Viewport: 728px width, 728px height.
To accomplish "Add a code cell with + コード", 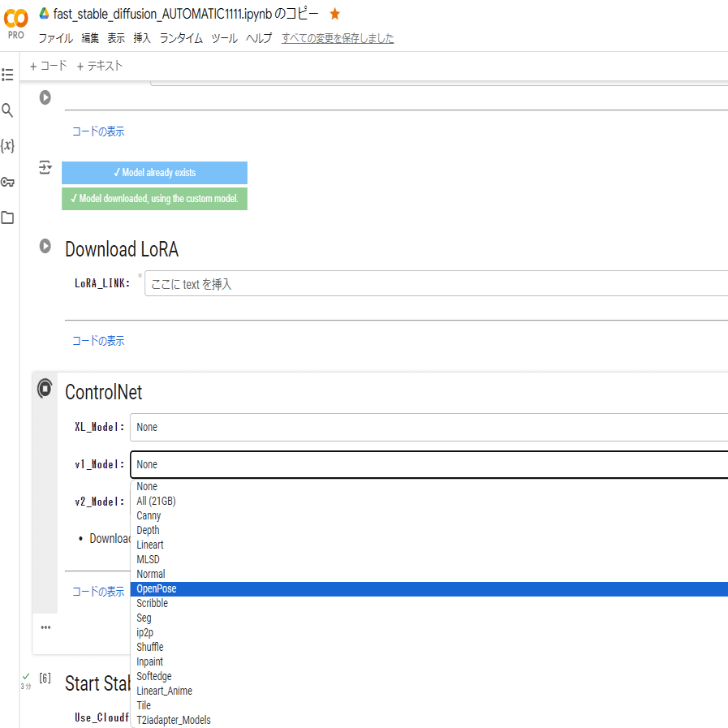I will 48,66.
